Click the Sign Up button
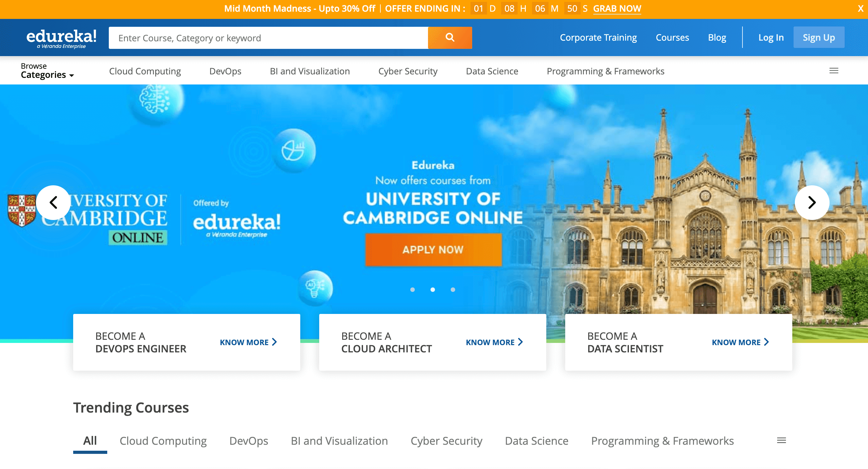This screenshot has height=469, width=868. 819,38
